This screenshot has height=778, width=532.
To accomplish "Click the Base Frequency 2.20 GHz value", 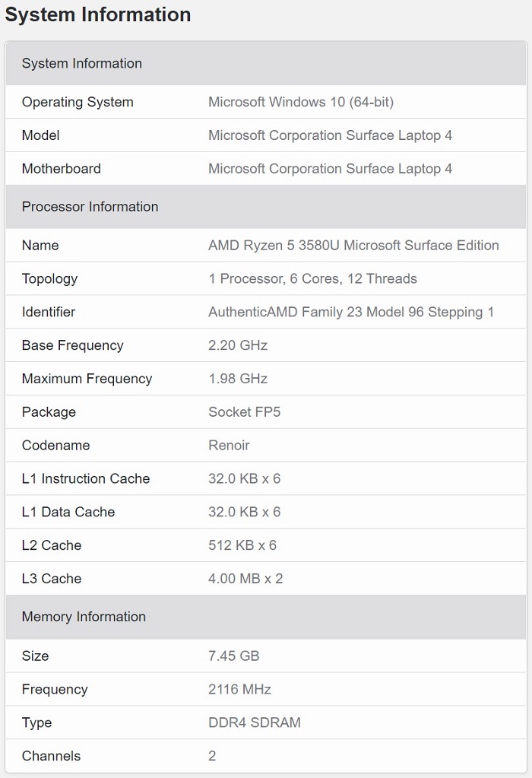I will pos(238,345).
